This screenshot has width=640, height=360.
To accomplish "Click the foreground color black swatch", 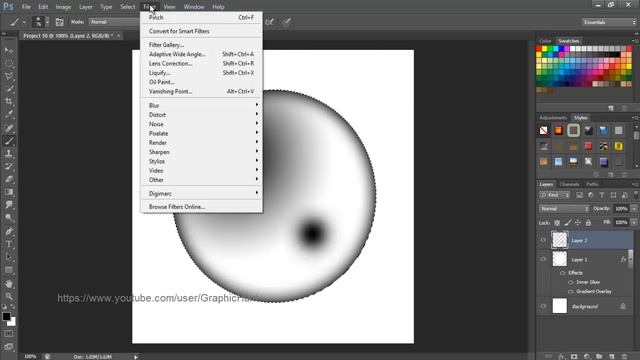I will coord(6,316).
